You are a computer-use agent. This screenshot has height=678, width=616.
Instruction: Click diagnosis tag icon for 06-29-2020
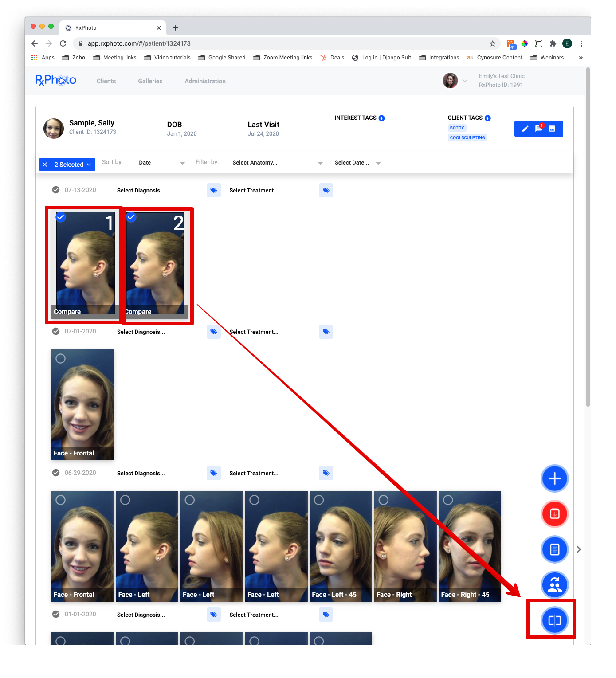(214, 473)
